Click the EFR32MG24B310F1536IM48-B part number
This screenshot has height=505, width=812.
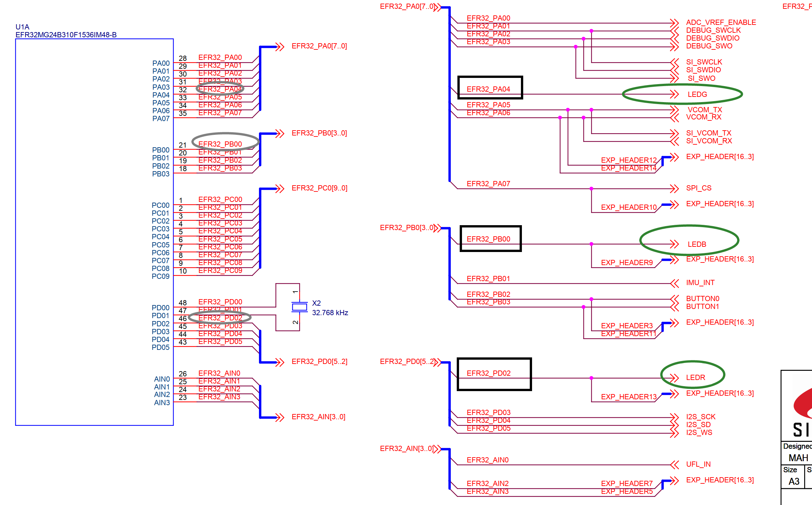(66, 35)
